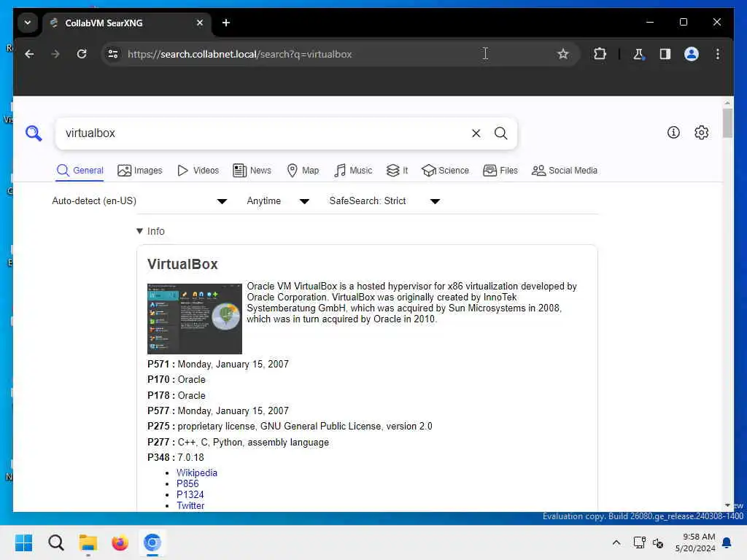The height and width of the screenshot is (560, 747).
Task: Open Chrome extensions puzzle icon
Action: coord(600,54)
